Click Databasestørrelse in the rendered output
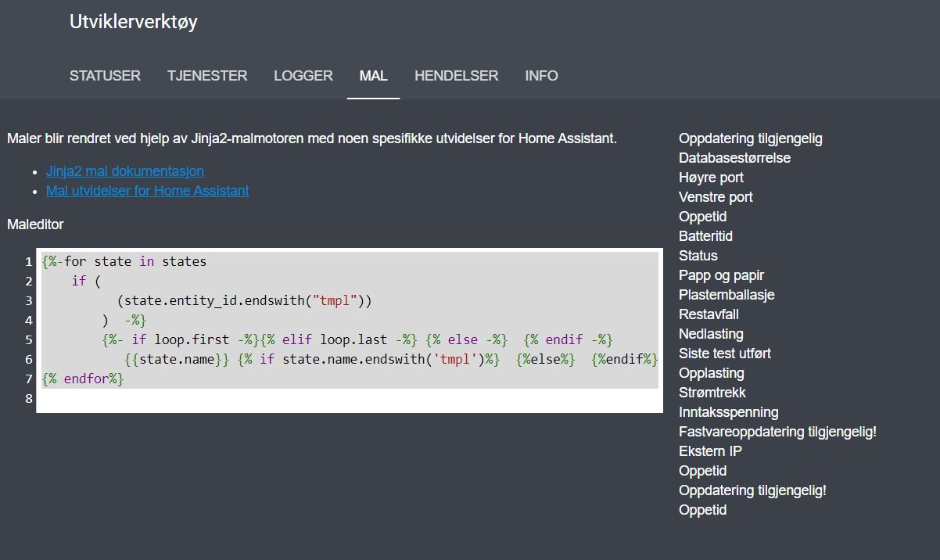The image size is (940, 560). [x=734, y=158]
